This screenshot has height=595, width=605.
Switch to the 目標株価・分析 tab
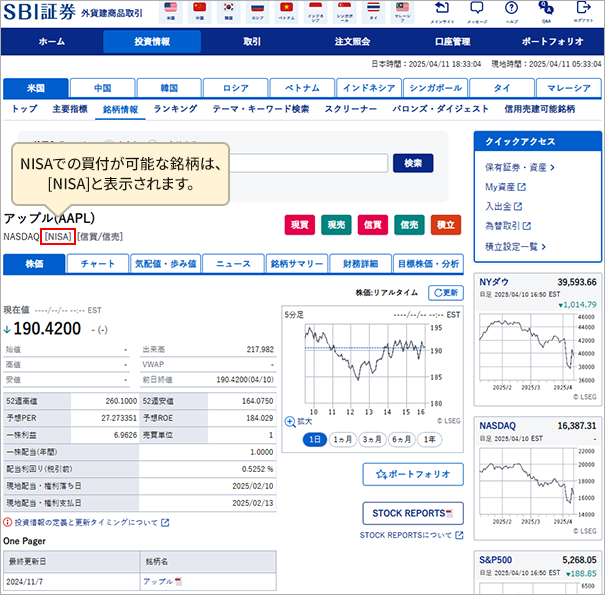pyautogui.click(x=428, y=264)
